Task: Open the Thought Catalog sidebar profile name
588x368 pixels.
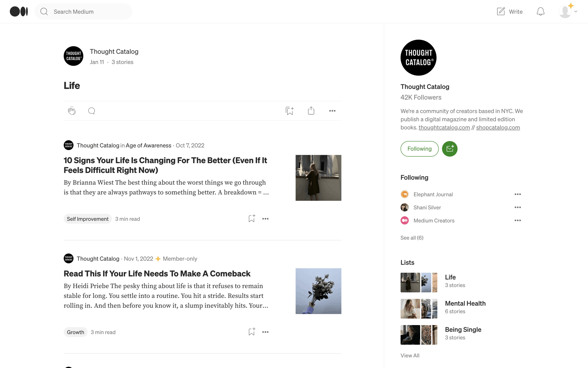Action: 425,87
